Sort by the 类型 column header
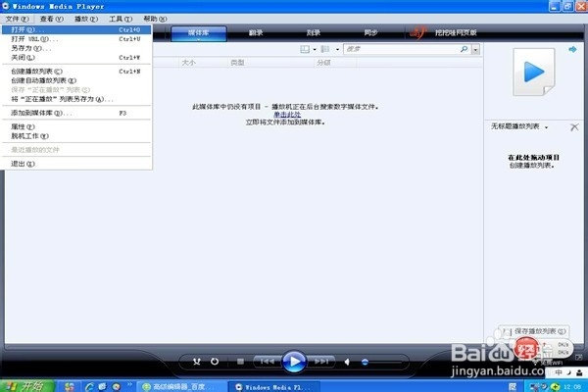The width and height of the screenshot is (588, 392). [x=237, y=63]
